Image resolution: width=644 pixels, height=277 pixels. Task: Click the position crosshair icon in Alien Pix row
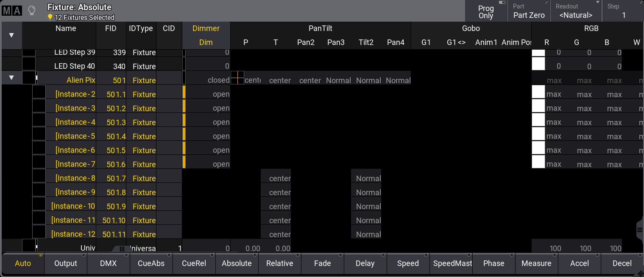(x=237, y=78)
